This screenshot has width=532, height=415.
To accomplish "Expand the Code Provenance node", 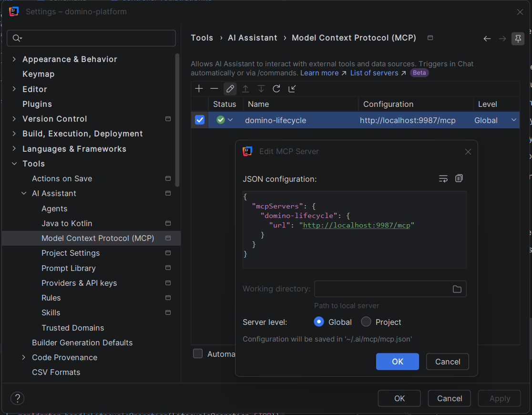I will click(x=24, y=357).
